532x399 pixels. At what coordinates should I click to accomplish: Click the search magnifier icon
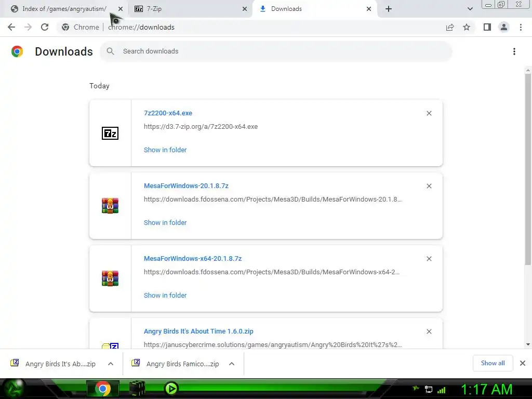coord(110,51)
